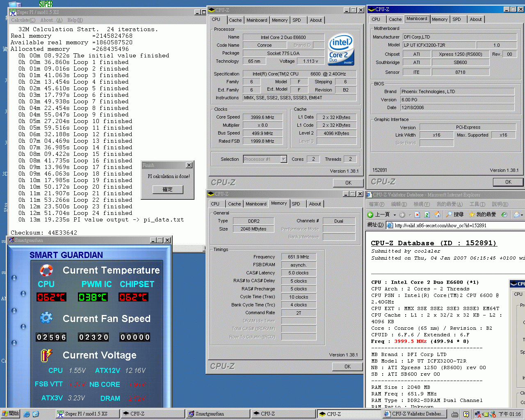The height and width of the screenshot is (420, 525).
Task: Click the fan speed 02320 counter
Action: point(94,337)
